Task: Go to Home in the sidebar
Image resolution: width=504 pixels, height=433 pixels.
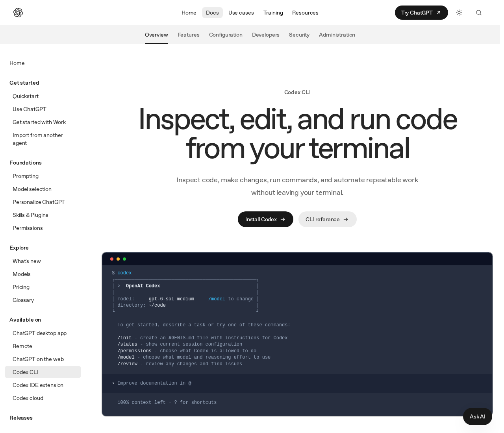Action: click(x=17, y=63)
